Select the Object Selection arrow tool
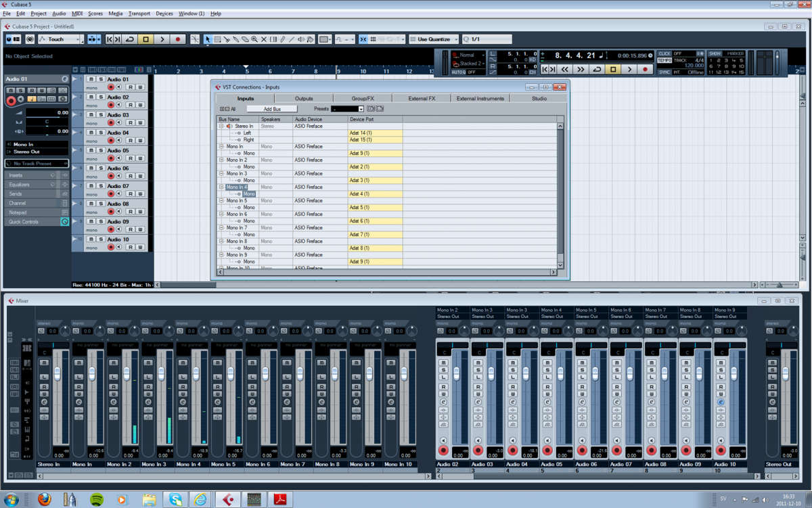The image size is (812, 508). click(x=208, y=39)
